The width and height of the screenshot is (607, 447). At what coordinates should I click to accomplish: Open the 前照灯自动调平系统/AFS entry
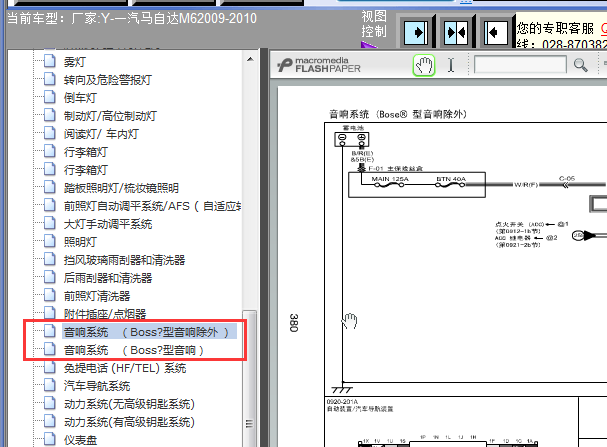coord(153,206)
